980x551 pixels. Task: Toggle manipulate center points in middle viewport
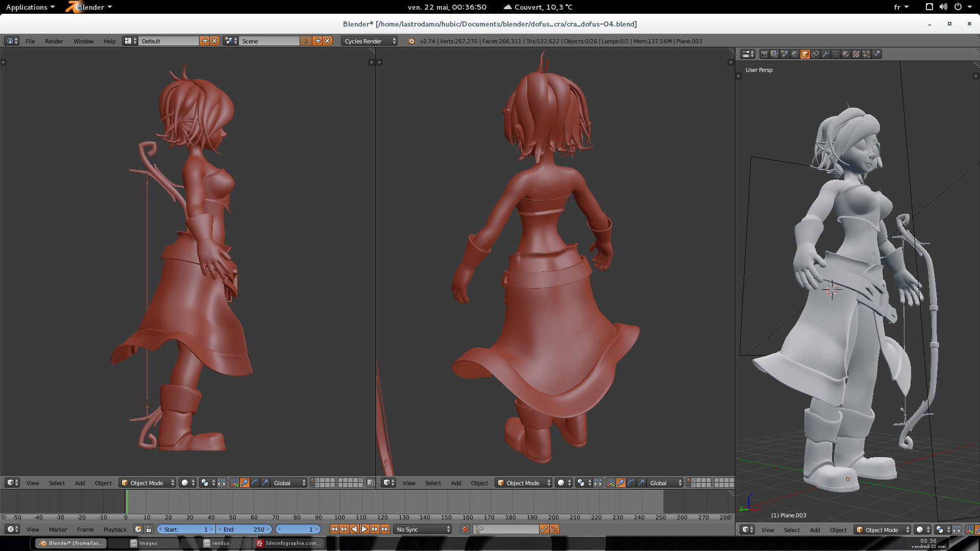[x=598, y=483]
